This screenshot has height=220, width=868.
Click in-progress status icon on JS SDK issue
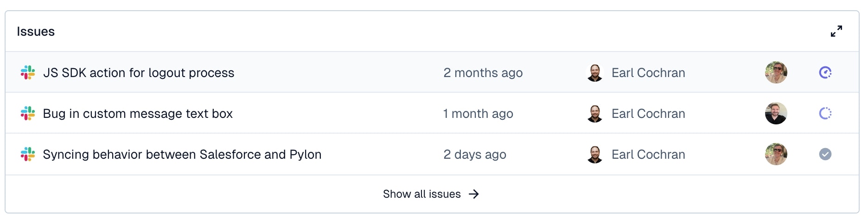coord(825,72)
